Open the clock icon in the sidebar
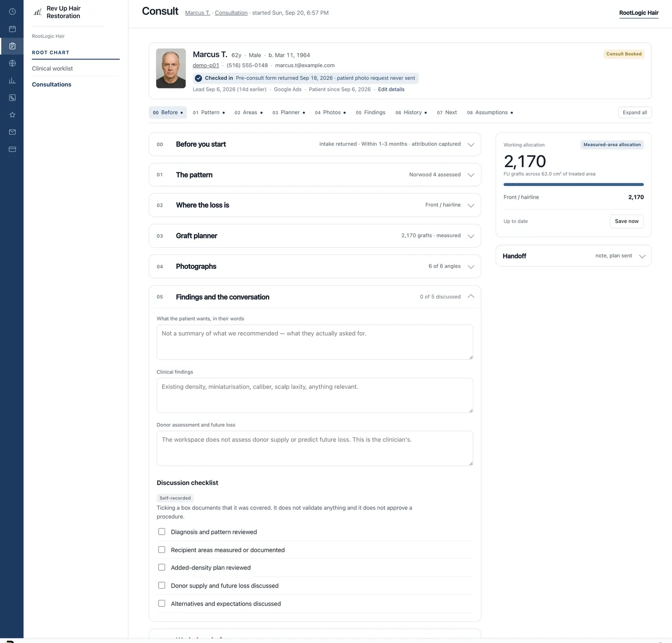 pos(12,11)
